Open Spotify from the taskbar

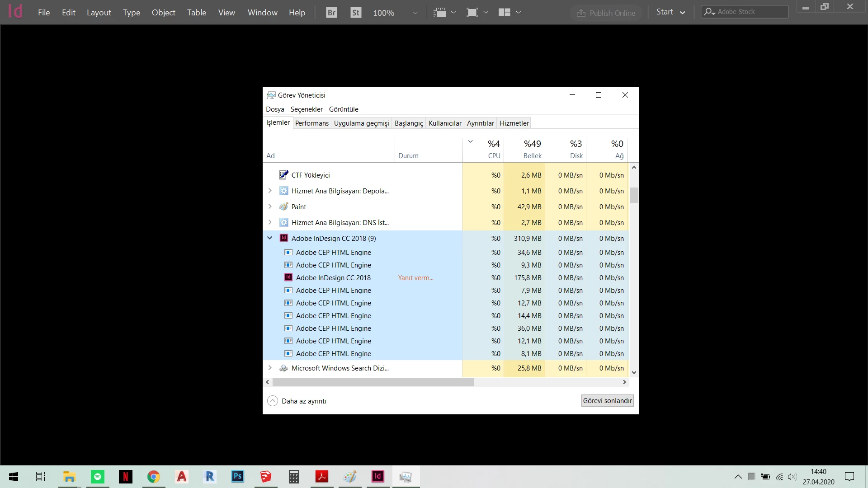tap(98, 477)
